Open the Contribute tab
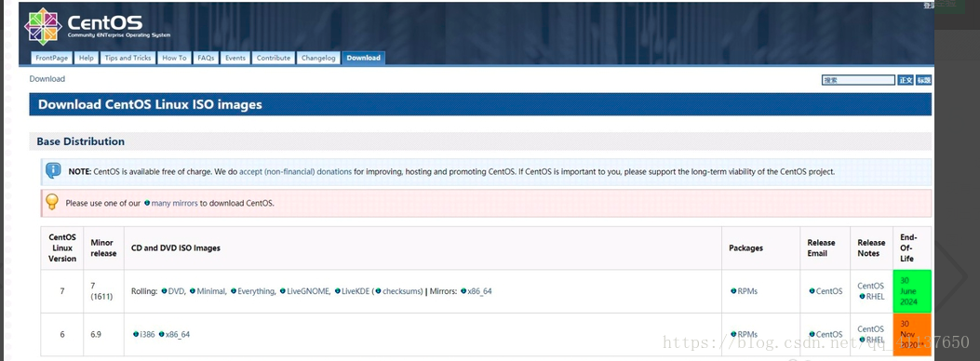The image size is (980, 361). click(x=273, y=58)
